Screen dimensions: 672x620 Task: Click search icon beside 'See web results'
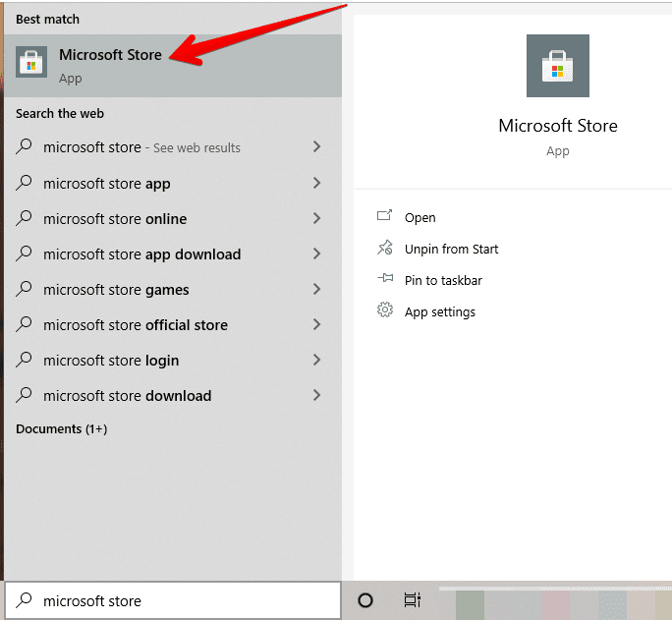tap(24, 146)
